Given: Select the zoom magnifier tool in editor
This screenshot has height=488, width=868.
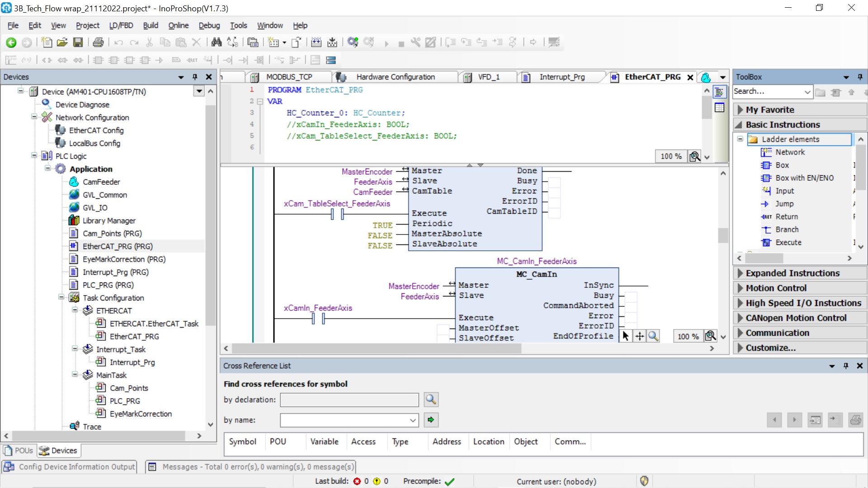Looking at the screenshot, I should (x=653, y=336).
